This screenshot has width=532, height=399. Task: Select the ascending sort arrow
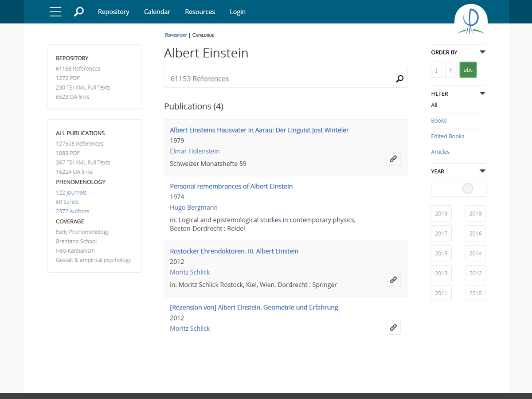(450, 70)
